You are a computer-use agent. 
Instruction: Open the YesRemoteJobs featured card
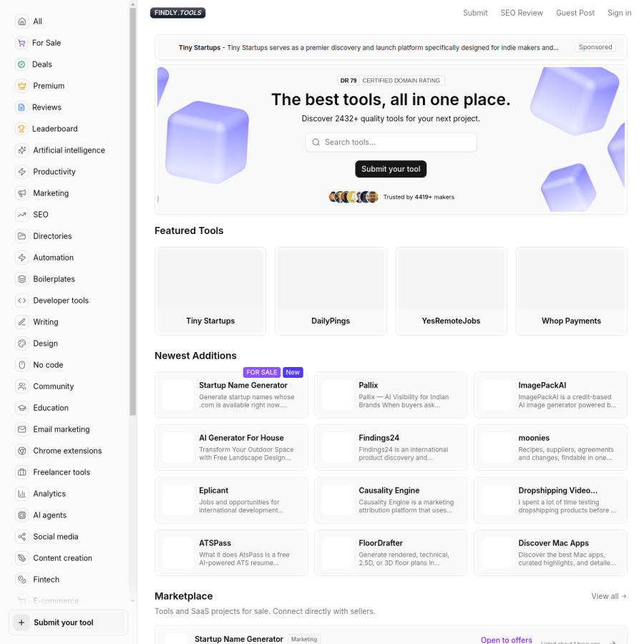451,291
